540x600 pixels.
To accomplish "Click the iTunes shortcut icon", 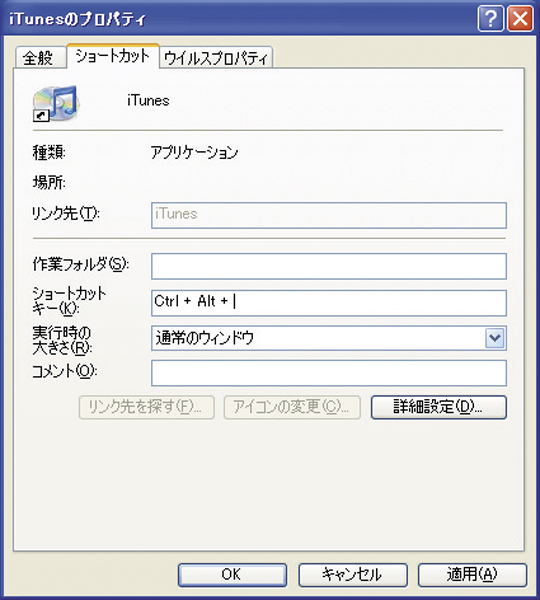I will click(x=56, y=103).
